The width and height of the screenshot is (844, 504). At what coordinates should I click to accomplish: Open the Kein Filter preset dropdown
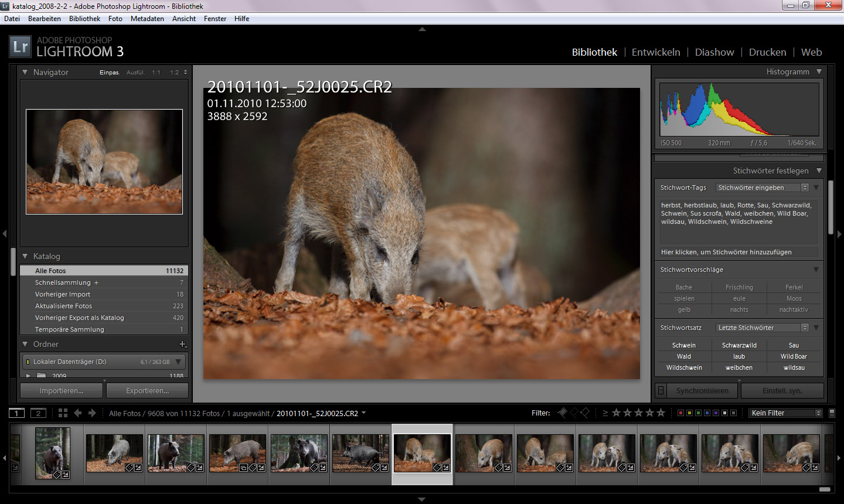tap(786, 413)
